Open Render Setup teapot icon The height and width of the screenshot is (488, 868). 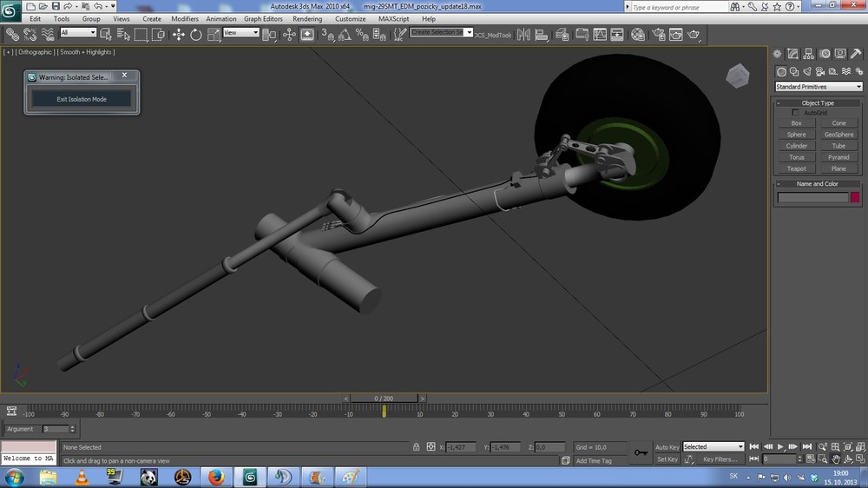click(658, 35)
